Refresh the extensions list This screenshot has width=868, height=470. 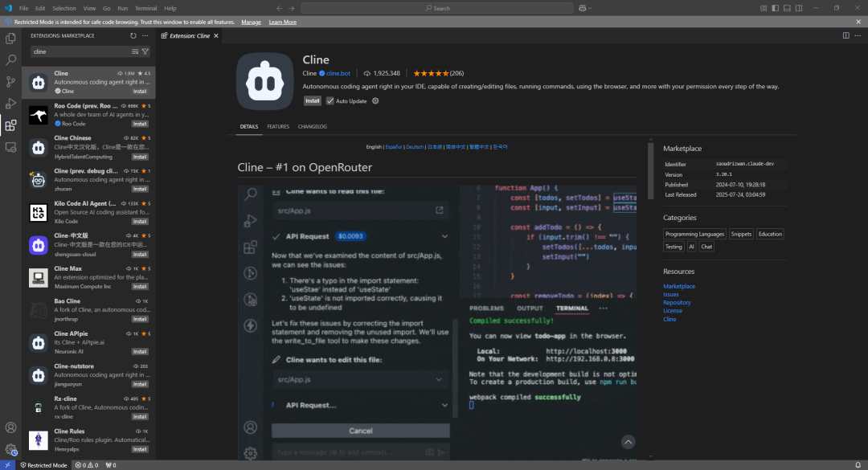[x=132, y=35]
